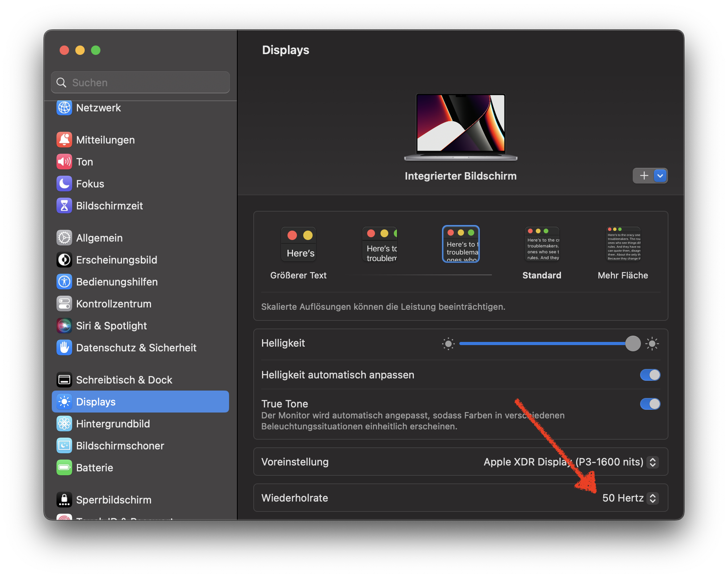Click the Allgemein gear icon

64,238
